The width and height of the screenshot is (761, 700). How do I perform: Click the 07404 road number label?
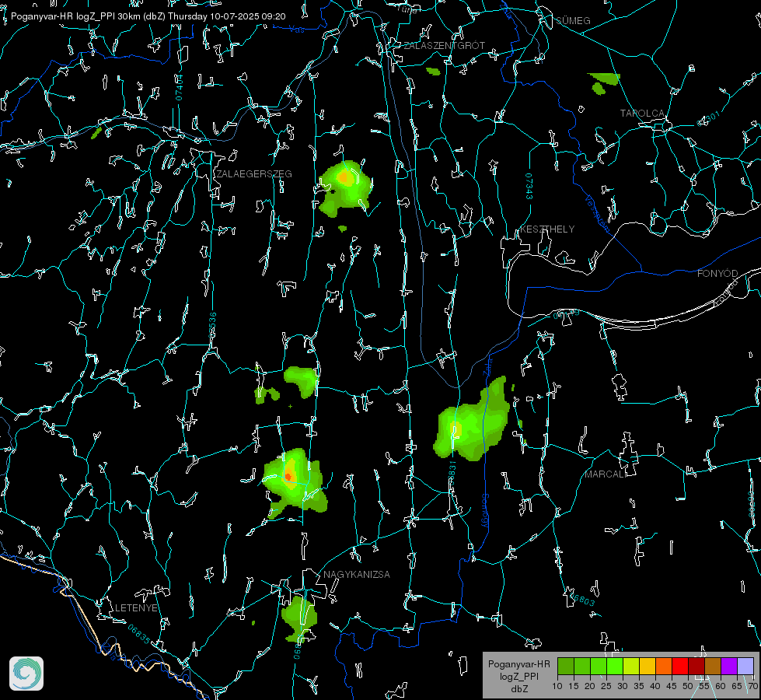[180, 88]
